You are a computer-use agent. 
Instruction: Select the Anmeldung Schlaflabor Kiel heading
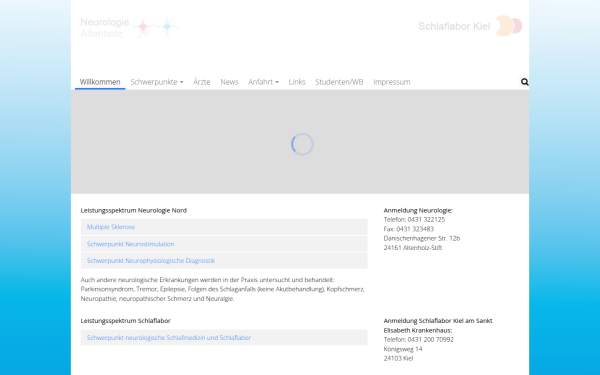[438, 325]
